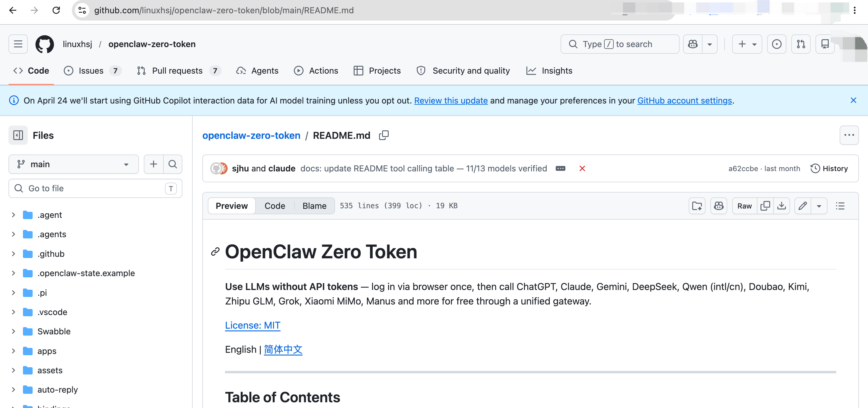The image size is (868, 408).
Task: Open file History
Action: tap(829, 168)
